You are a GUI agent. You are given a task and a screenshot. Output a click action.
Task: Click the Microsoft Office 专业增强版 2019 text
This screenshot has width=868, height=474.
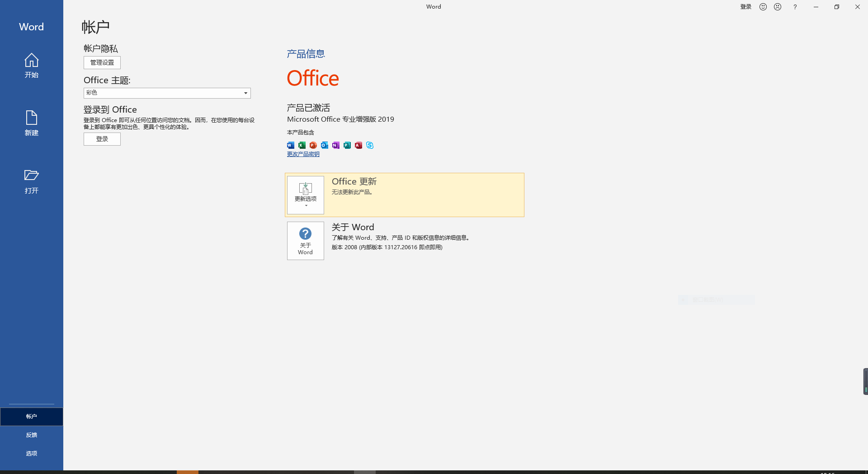(340, 119)
